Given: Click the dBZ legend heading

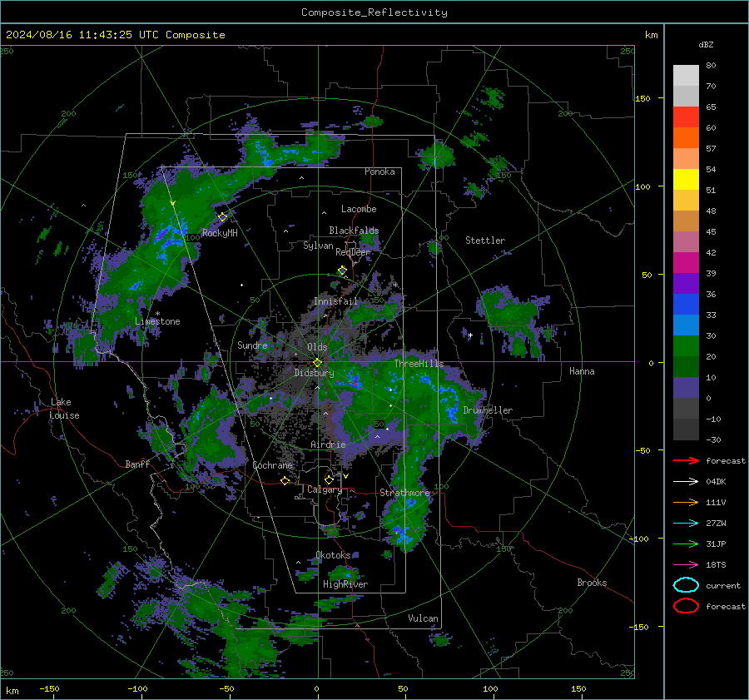Looking at the screenshot, I should (x=706, y=44).
